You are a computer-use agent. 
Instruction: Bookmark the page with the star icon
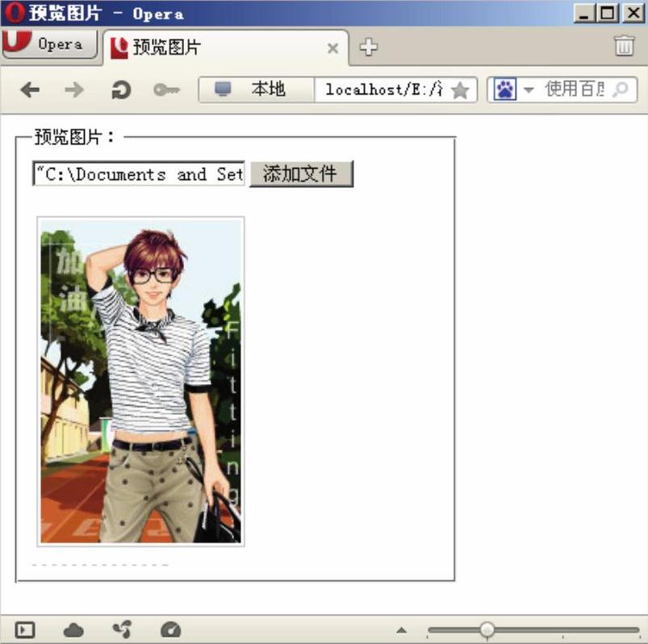coord(460,90)
